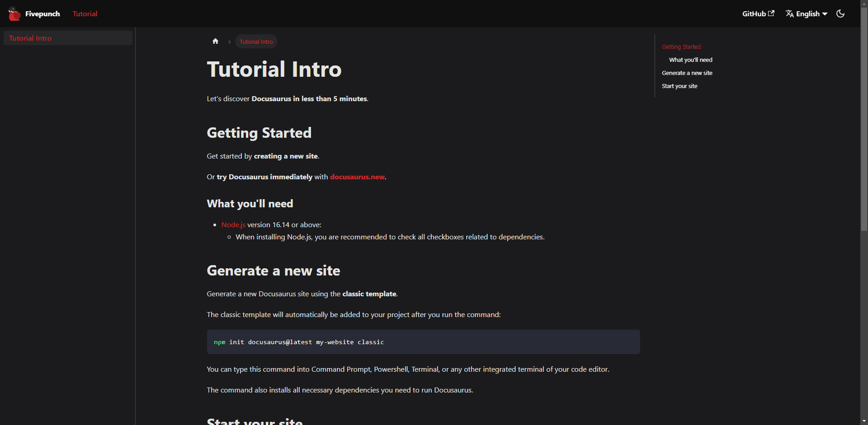Open Tutorial Intro in the sidebar
This screenshot has width=868, height=425.
pyautogui.click(x=68, y=38)
